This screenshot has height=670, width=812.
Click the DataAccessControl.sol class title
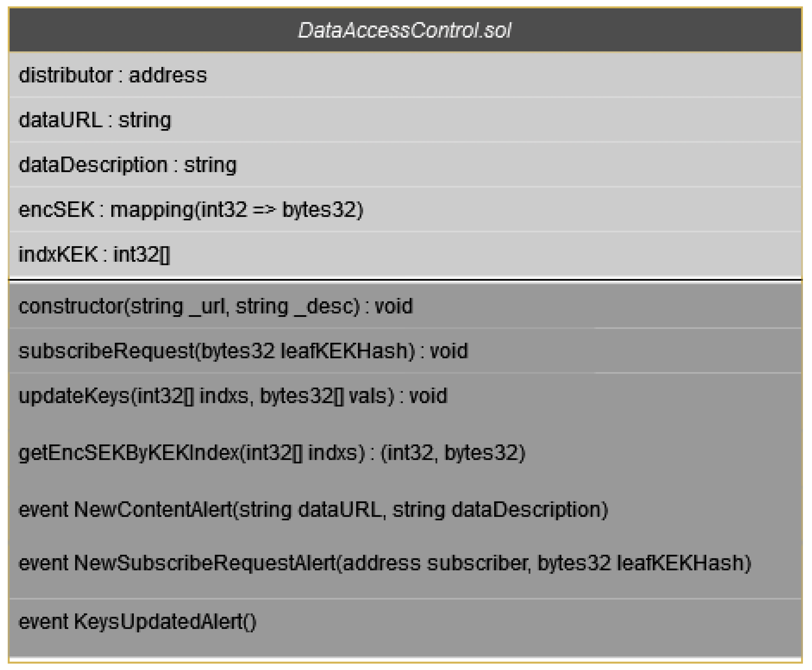tap(404, 31)
